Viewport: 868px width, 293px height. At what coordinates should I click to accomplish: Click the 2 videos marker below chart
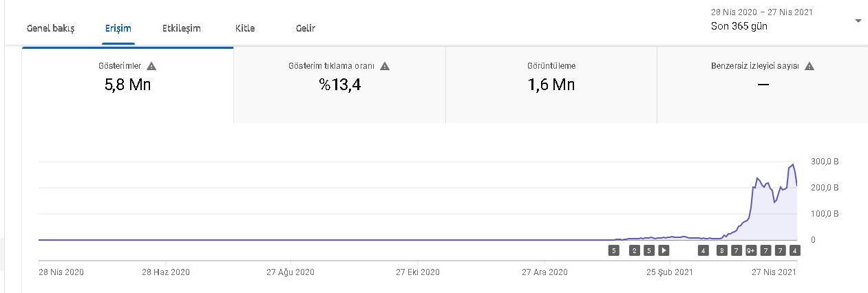[x=634, y=250]
